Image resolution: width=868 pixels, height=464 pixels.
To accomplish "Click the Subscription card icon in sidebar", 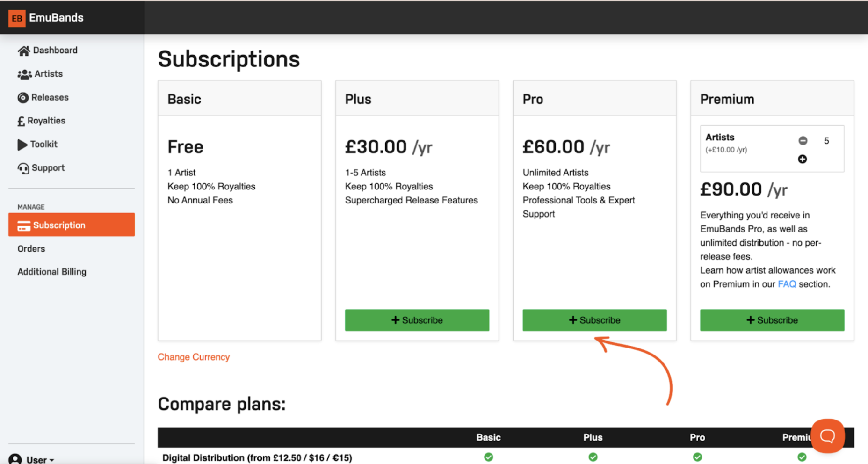I will (24, 225).
